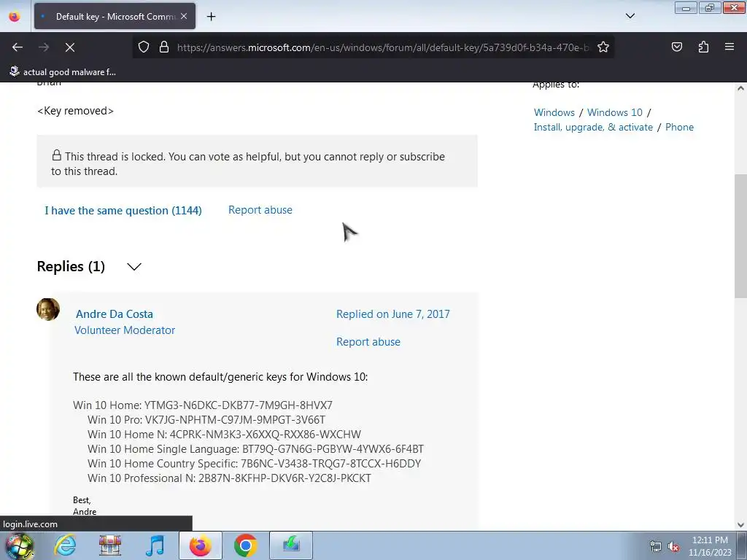Screen dimensions: 747x560
Task: Open the treasure chest taskbar app
Action: pos(109,545)
